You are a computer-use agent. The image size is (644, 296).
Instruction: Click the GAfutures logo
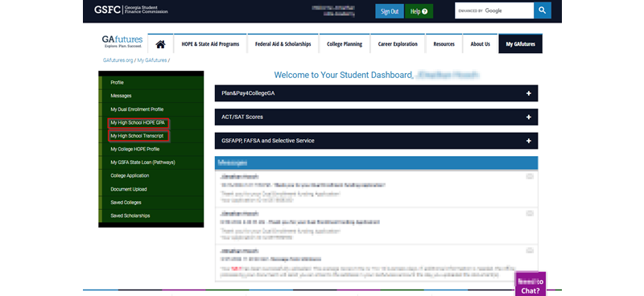(x=122, y=42)
